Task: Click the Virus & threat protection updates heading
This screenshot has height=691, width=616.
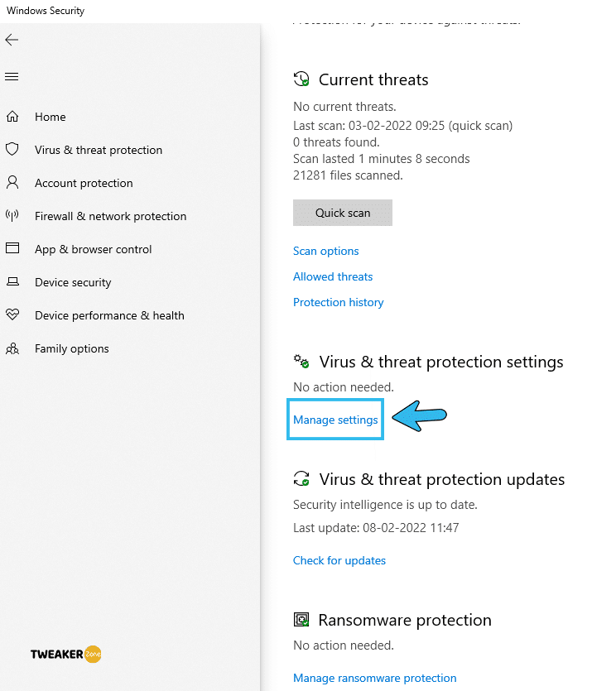Action: click(442, 479)
